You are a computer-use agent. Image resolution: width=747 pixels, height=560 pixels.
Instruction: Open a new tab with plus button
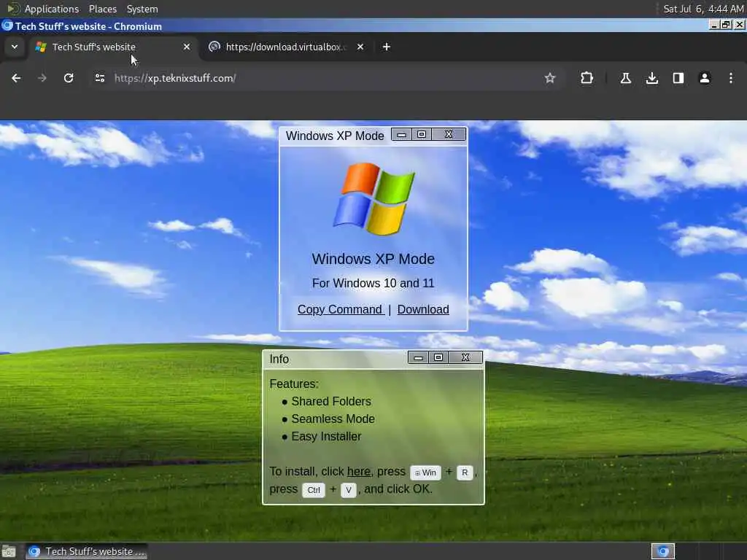pyautogui.click(x=387, y=47)
